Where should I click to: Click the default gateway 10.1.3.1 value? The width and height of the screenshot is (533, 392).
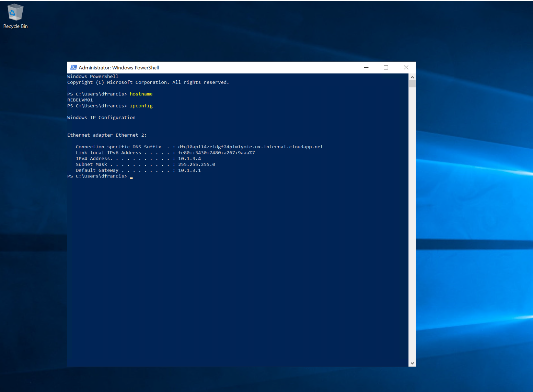189,170
